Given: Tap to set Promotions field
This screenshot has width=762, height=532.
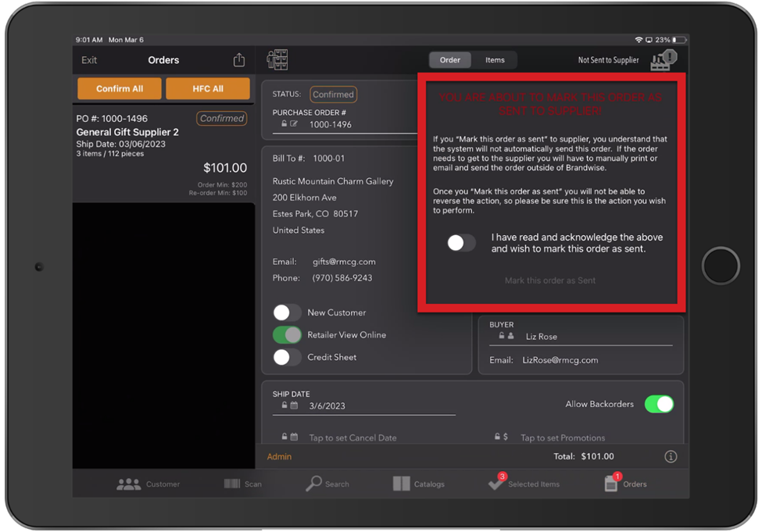Looking at the screenshot, I should (x=563, y=437).
